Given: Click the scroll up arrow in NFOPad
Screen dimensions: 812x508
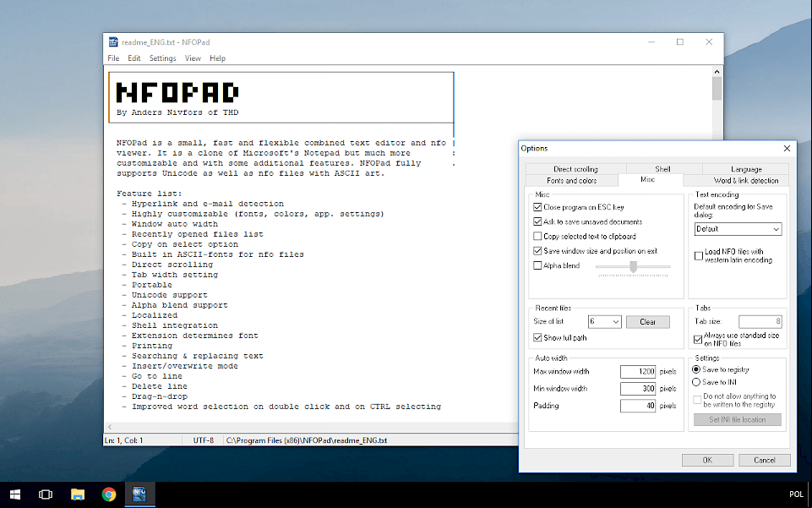Looking at the screenshot, I should pyautogui.click(x=717, y=72).
